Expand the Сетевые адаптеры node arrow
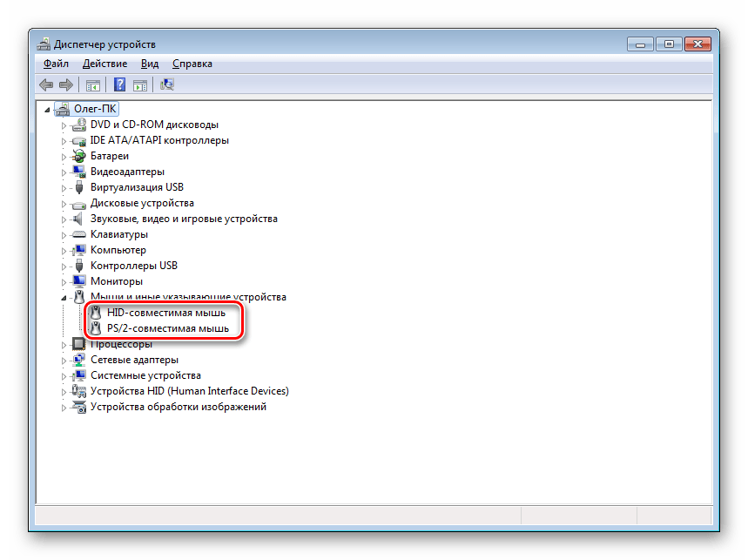Screen dimensions: 748x560 click(x=64, y=361)
